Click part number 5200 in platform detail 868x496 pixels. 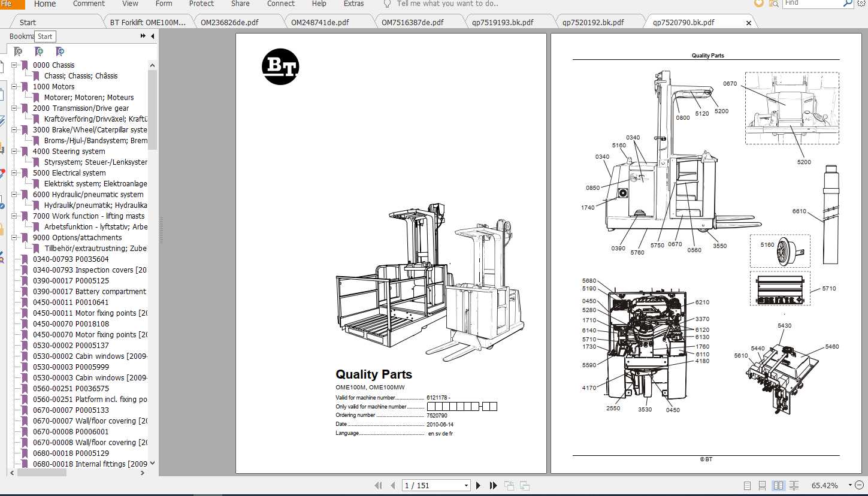click(x=804, y=162)
